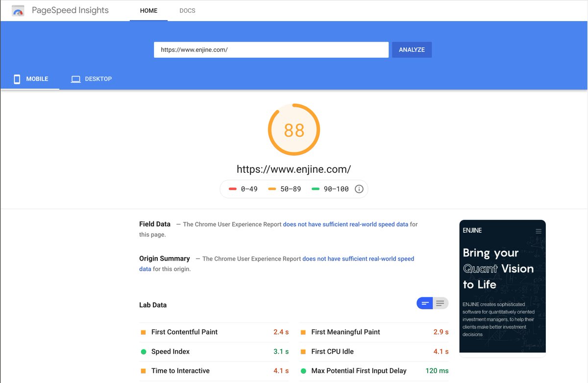Click the 4.1 s Time to Interactive value
Image resolution: width=588 pixels, height=383 pixels.
(x=281, y=371)
